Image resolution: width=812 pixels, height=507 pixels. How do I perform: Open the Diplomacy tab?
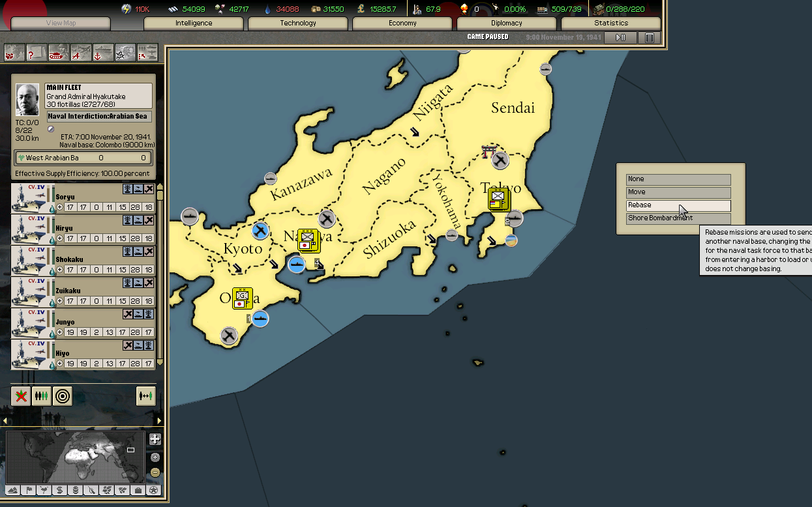(506, 23)
